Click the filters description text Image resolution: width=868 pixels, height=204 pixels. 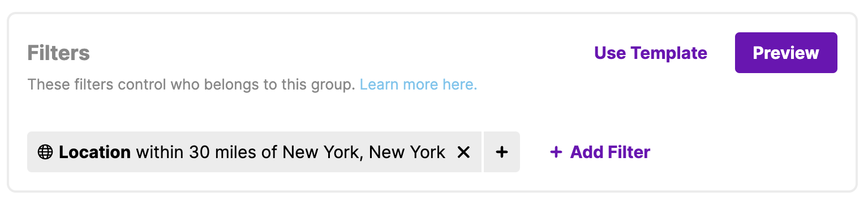191,85
